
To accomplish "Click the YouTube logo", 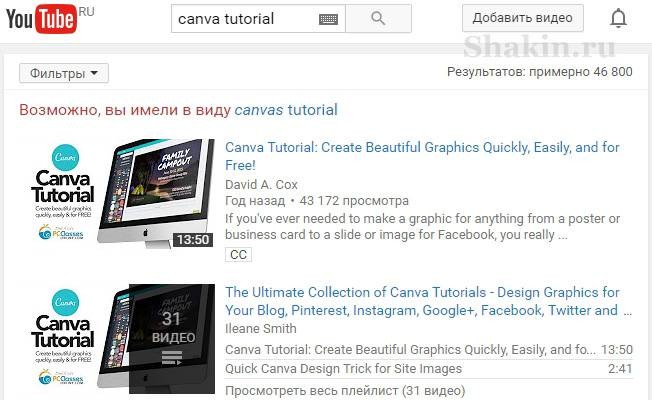I will [42, 19].
